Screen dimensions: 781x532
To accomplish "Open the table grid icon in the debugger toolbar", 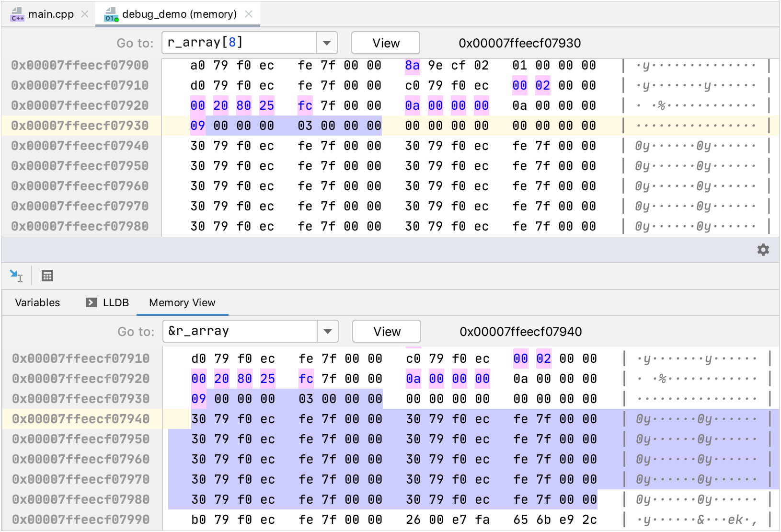I will click(47, 275).
